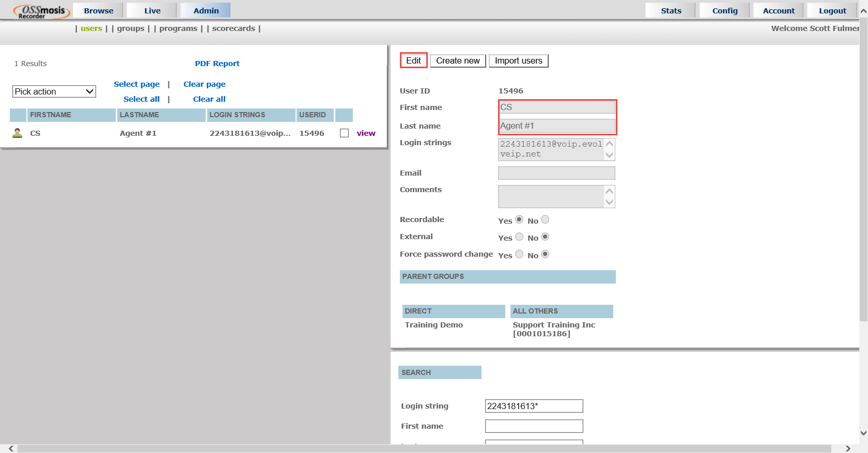Click the horizontal scroll left arrow

point(11,448)
